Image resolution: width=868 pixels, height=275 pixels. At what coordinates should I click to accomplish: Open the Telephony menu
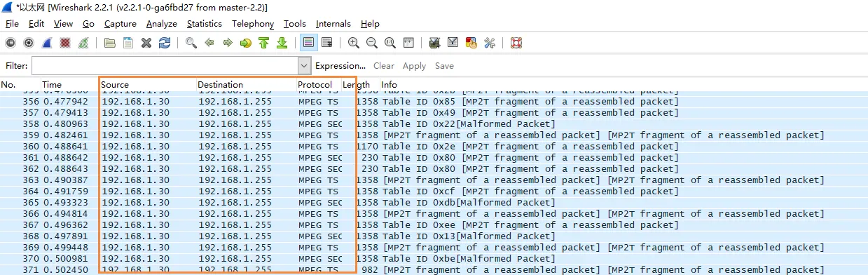(x=253, y=24)
